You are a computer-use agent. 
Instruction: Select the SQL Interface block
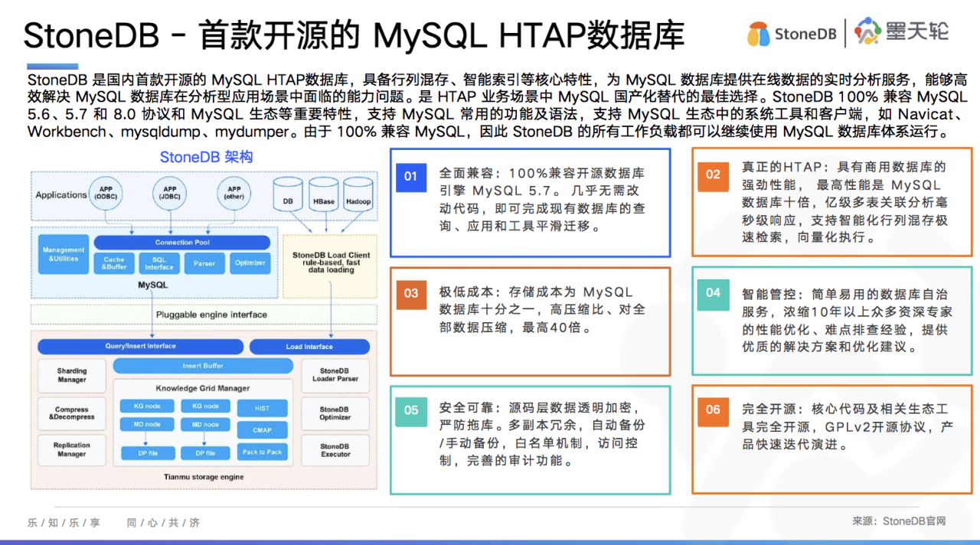click(159, 263)
